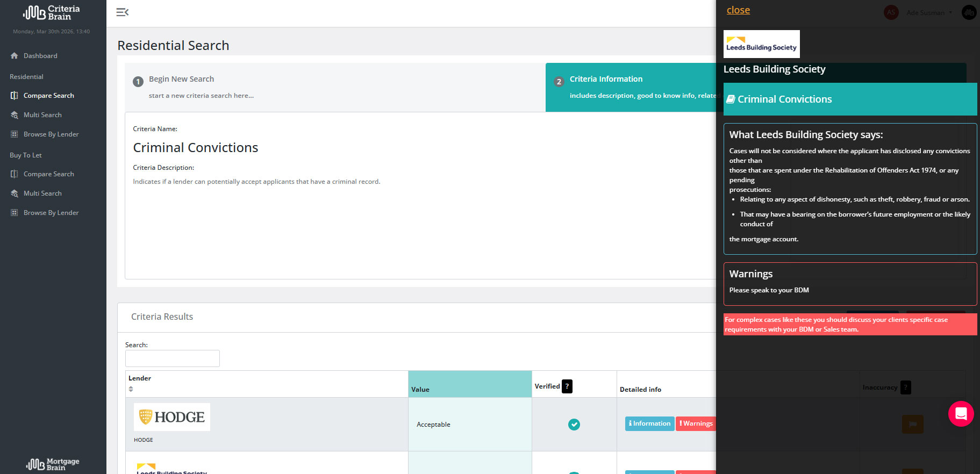Click the Buy To Let Browse By Lender grid icon
This screenshot has width=980, height=474.
pyautogui.click(x=15, y=213)
